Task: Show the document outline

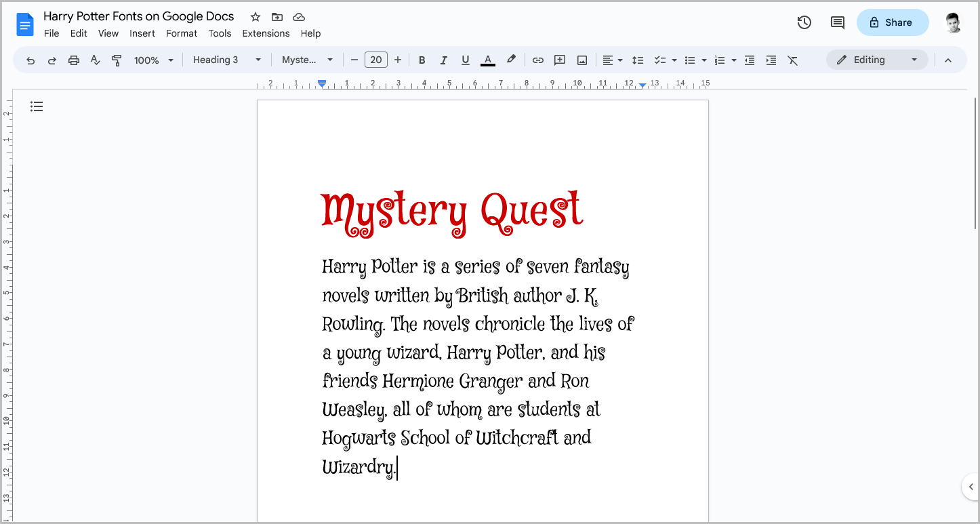Action: click(36, 106)
